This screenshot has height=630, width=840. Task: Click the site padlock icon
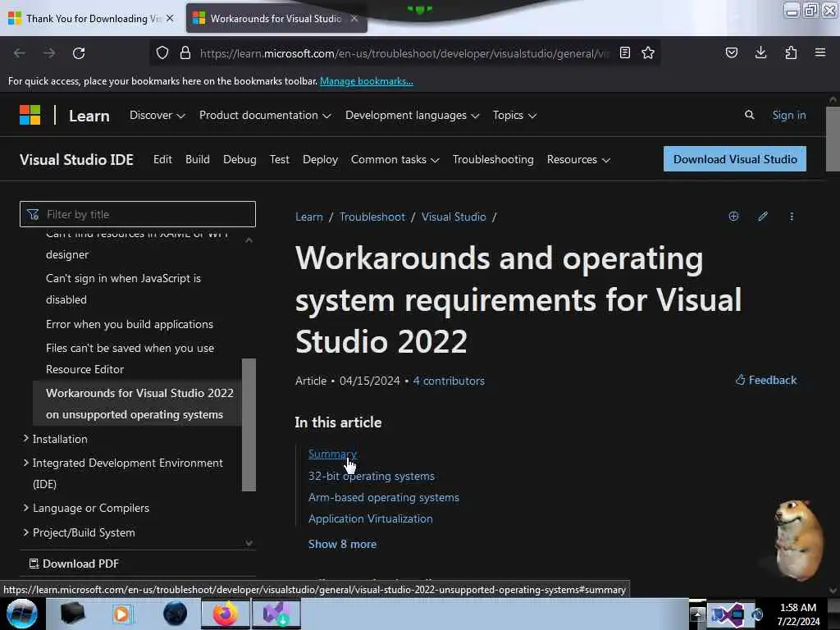point(185,52)
